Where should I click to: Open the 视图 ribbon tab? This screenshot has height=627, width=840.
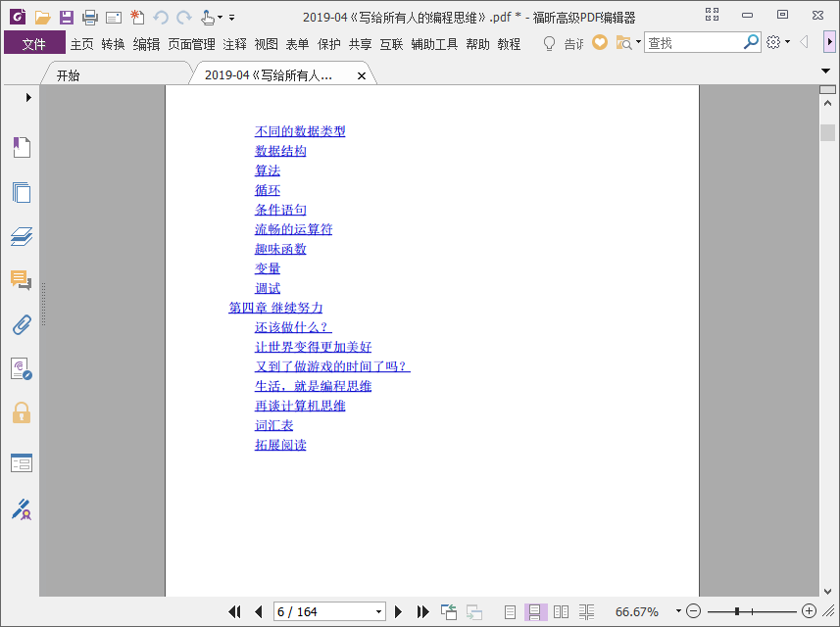(x=267, y=44)
